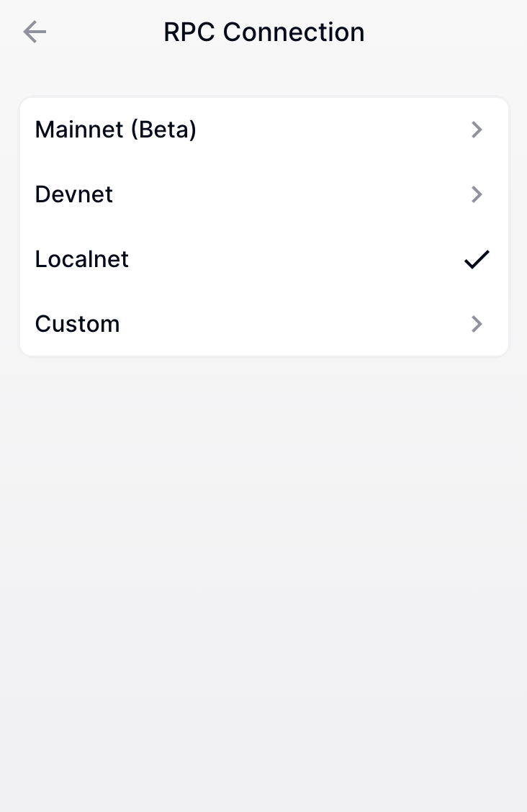The width and height of the screenshot is (527, 812).
Task: Expand the Custom RPC settings row
Action: coord(263,324)
